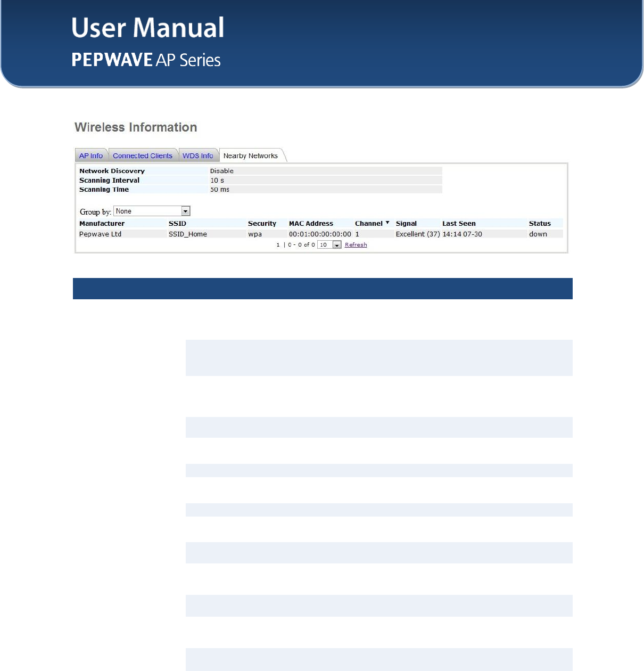Open the WDS Info tab
The width and height of the screenshot is (644, 671).
pos(198,156)
